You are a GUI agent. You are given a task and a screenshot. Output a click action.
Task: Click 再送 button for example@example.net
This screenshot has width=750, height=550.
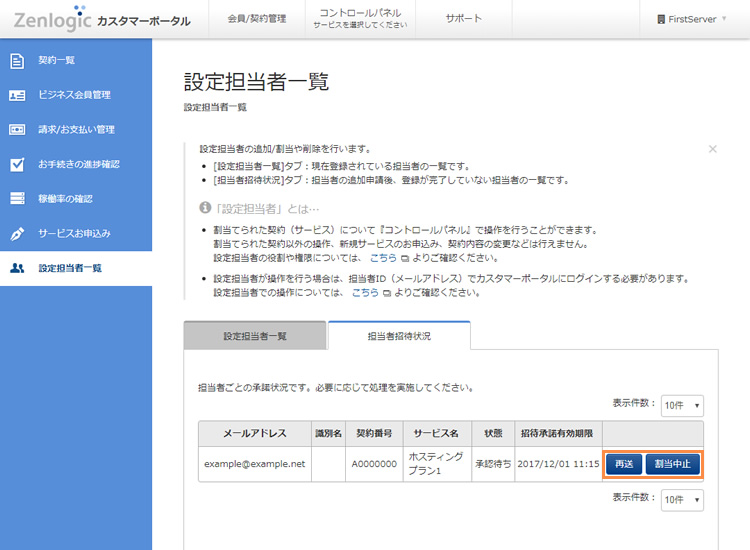(624, 464)
